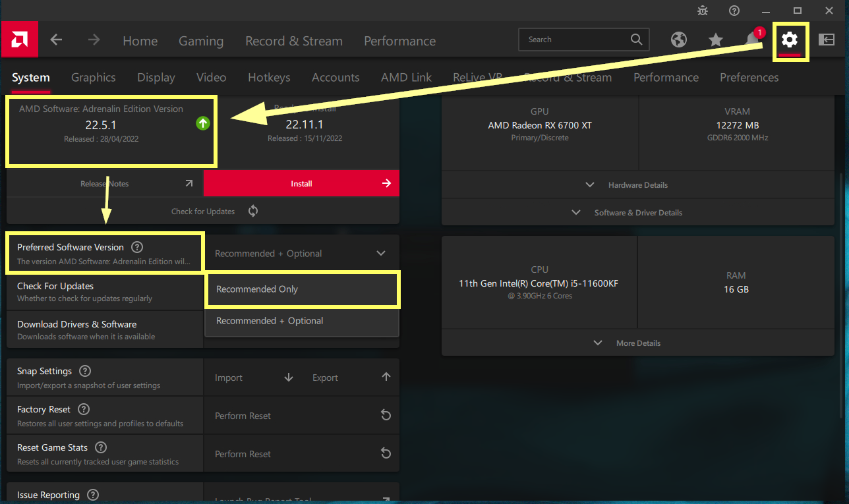Open the notifications bell
This screenshot has height=504, width=849.
coord(753,40)
